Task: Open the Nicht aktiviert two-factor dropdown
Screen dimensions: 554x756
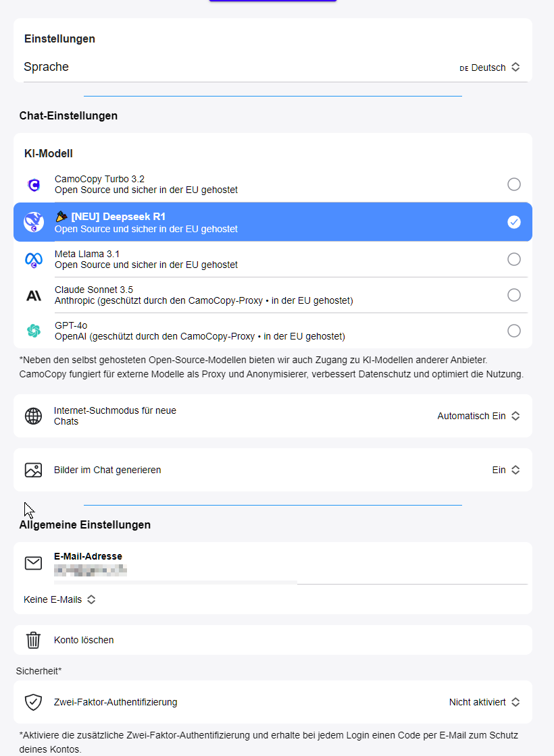Action: pyautogui.click(x=484, y=702)
